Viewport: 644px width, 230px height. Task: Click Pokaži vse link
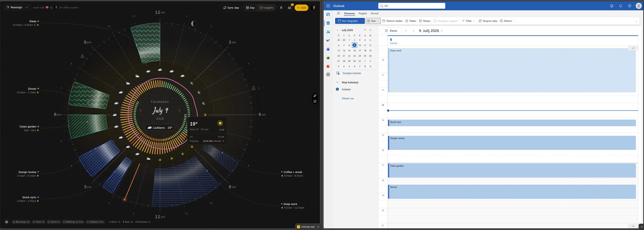[348, 98]
